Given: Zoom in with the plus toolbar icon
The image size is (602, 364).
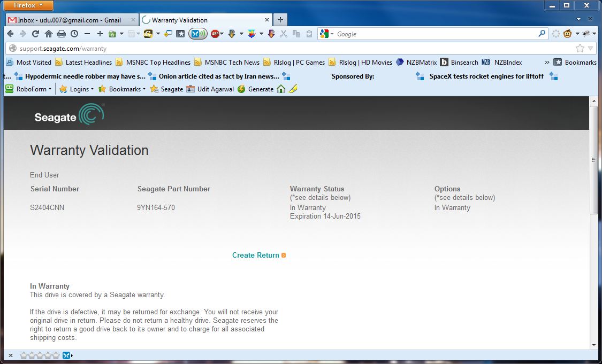Looking at the screenshot, I should pyautogui.click(x=100, y=34).
